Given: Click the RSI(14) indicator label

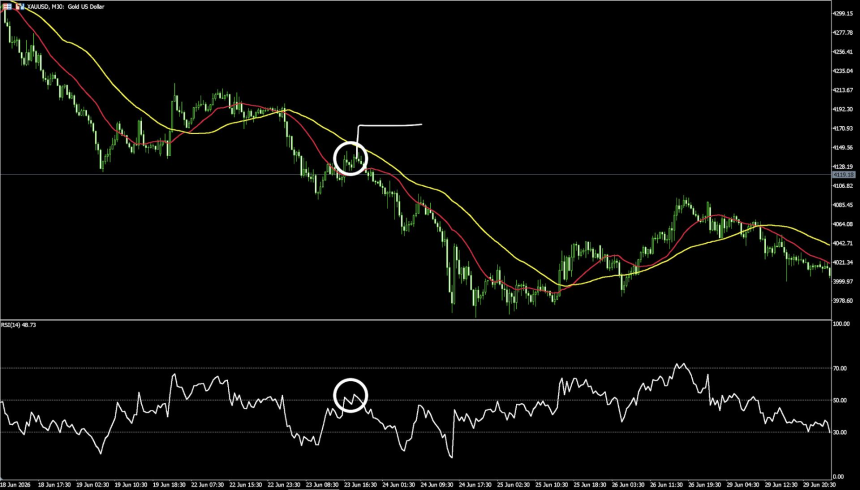Looking at the screenshot, I should coord(18,325).
